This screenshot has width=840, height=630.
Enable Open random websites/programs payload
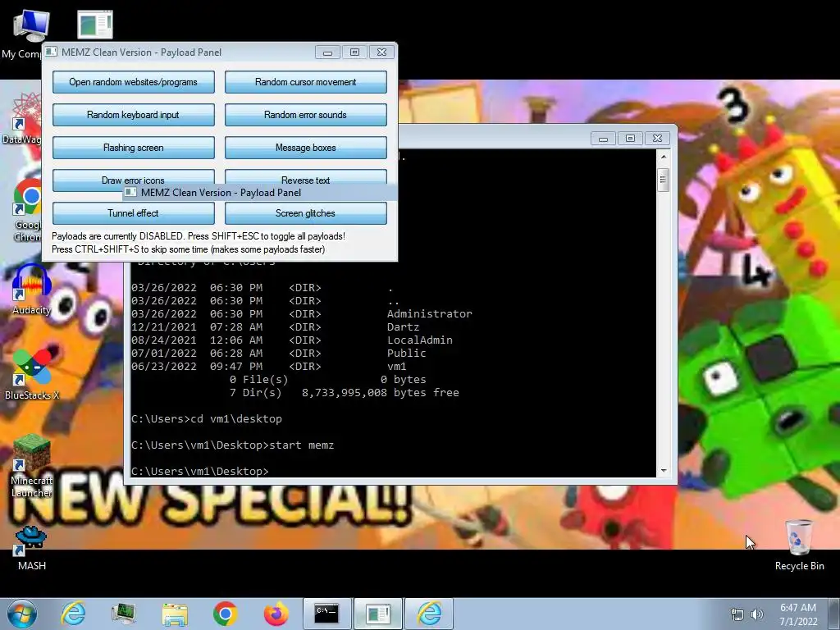[x=134, y=82]
